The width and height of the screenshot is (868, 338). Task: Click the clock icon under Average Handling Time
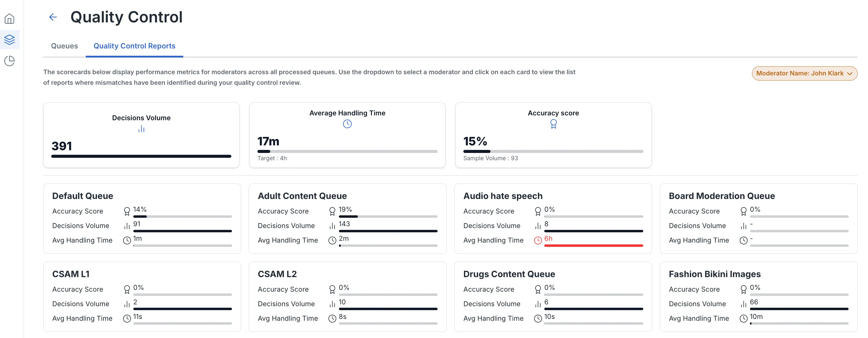pos(347,124)
